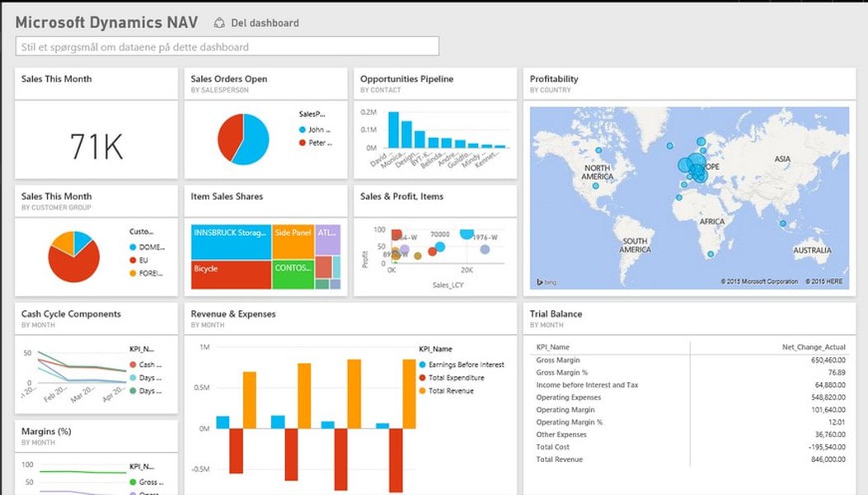Click the Item Sales Shares title
The width and height of the screenshot is (868, 495).
click(227, 196)
